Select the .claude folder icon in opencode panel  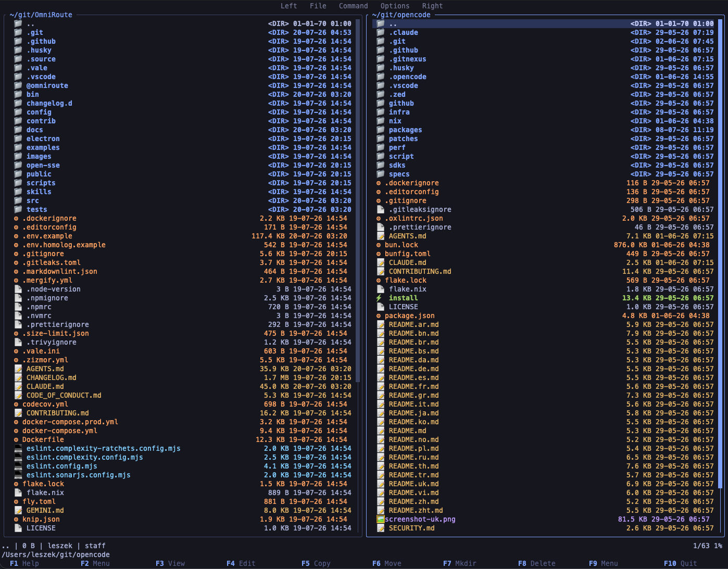coord(381,32)
